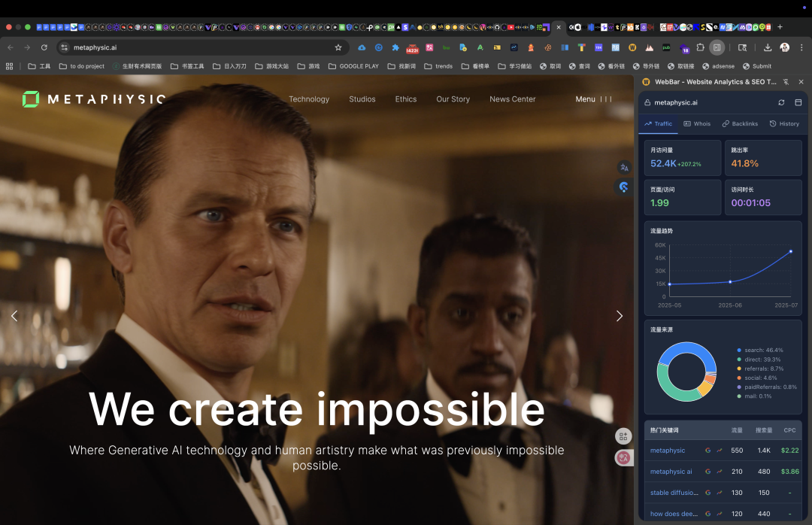Switch to the Whois tab
The width and height of the screenshot is (812, 525).
(697, 124)
